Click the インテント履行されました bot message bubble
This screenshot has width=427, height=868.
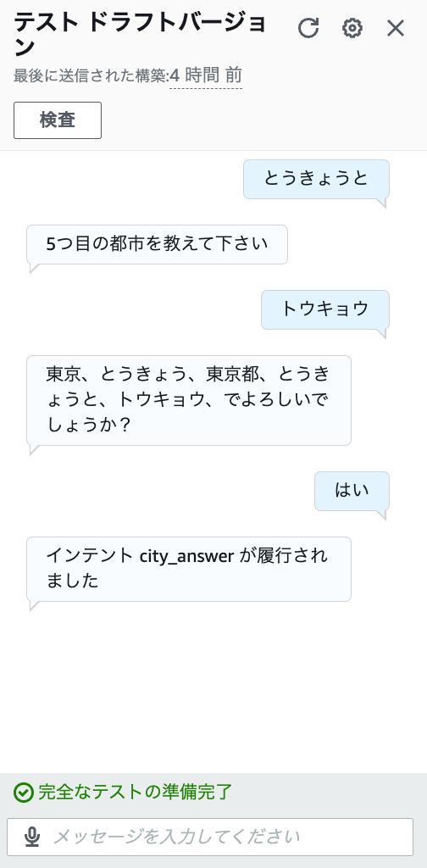tap(189, 569)
